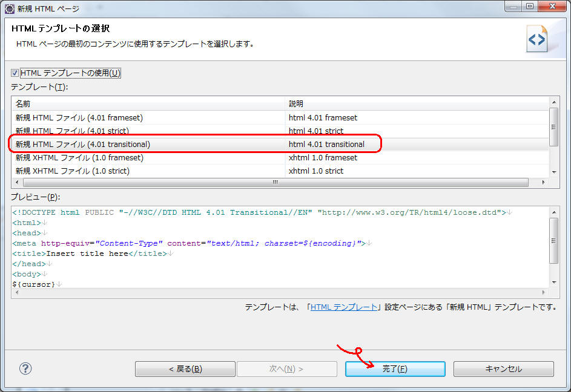Viewport: 571px width, 392px height.
Task: Click the HTML wizard banner icon
Action: click(x=537, y=39)
